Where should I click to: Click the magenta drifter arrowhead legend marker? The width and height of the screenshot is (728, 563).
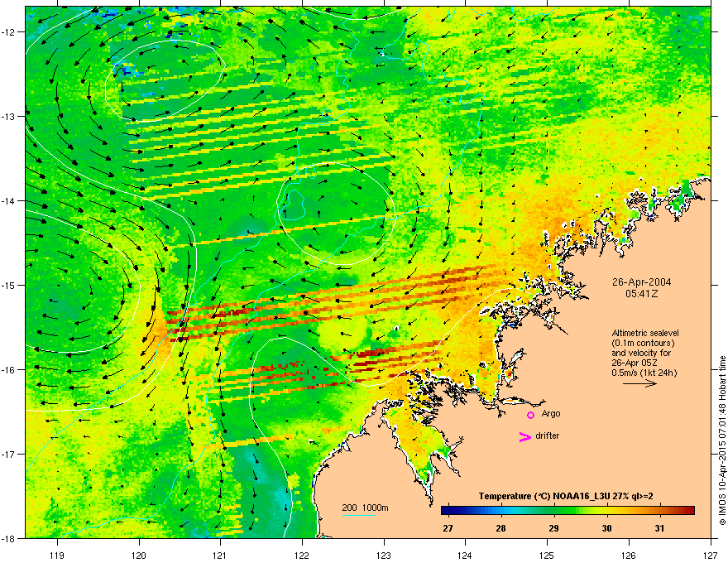(524, 436)
